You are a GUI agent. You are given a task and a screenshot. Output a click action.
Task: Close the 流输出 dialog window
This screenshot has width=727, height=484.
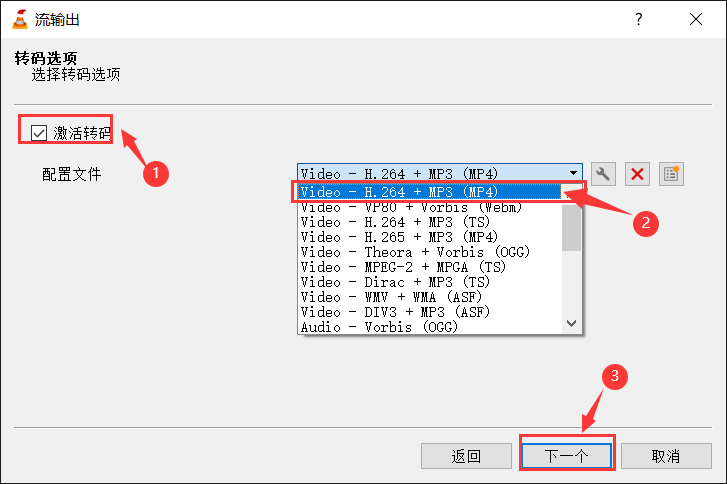point(696,19)
